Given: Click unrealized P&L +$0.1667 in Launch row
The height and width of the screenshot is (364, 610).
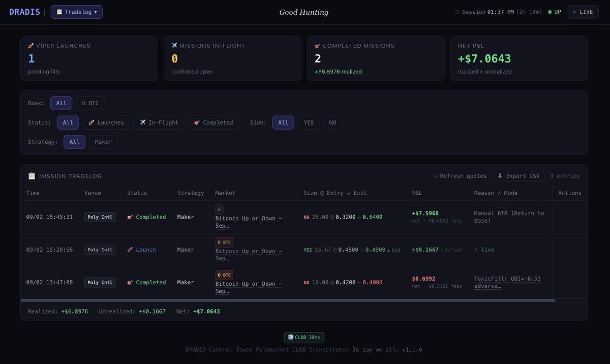Looking at the screenshot, I should click(426, 250).
